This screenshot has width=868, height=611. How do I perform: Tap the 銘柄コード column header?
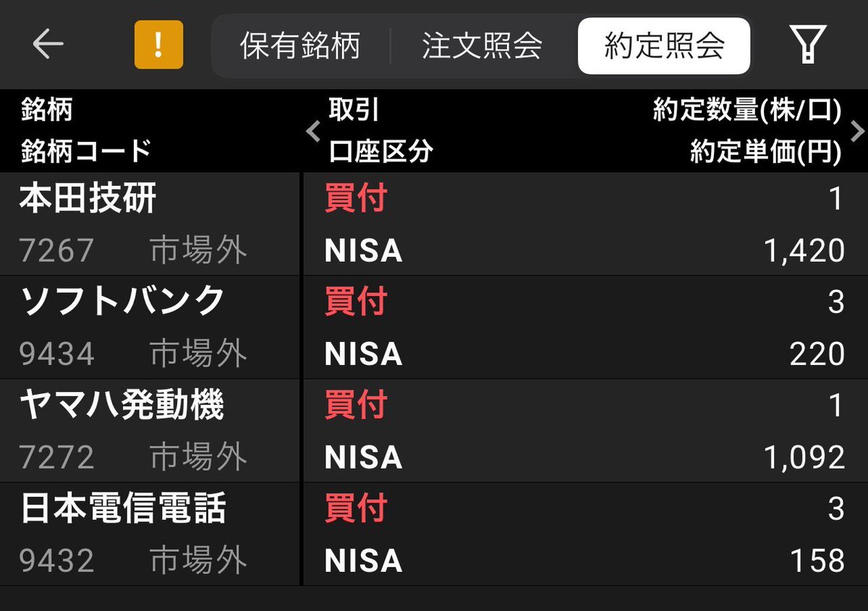point(86,151)
